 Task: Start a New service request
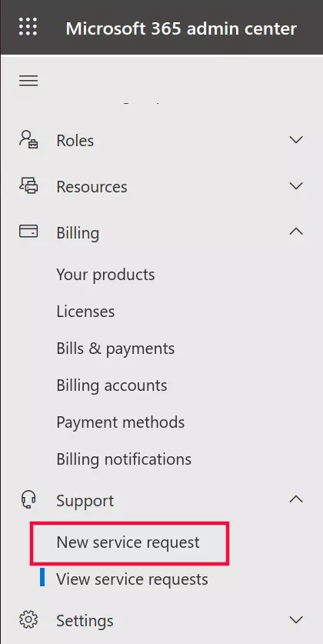[x=128, y=542]
